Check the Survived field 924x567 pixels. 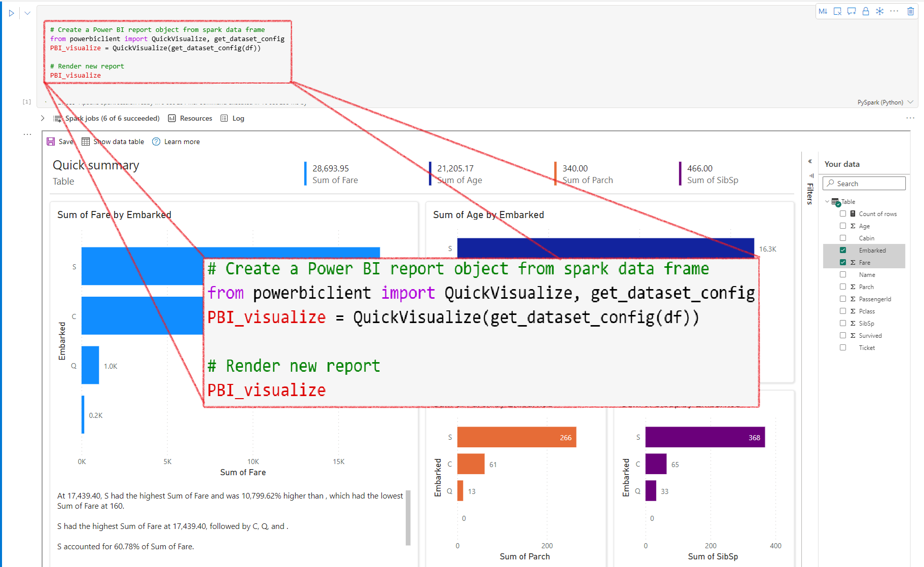click(x=843, y=335)
